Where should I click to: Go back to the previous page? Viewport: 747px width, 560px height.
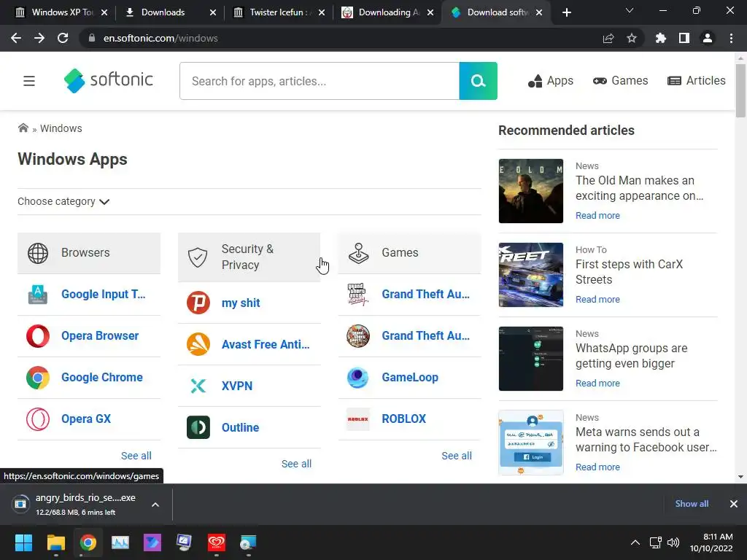[16, 38]
